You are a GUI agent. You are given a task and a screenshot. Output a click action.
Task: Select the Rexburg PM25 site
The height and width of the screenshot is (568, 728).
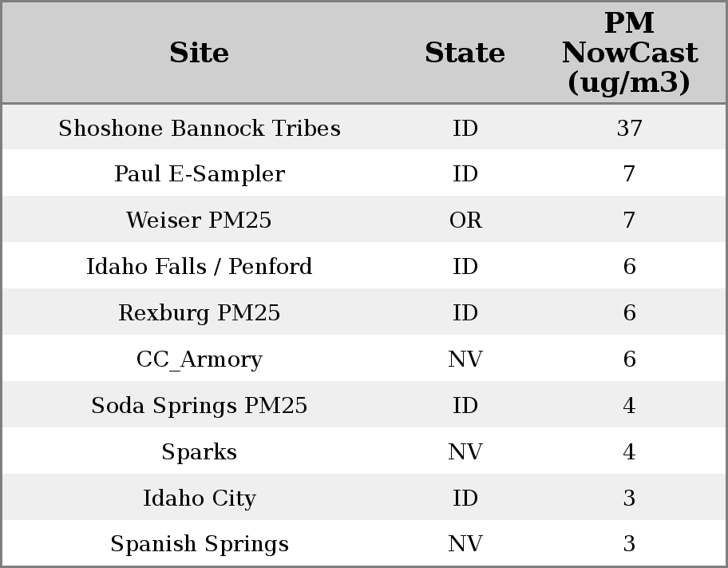pyautogui.click(x=199, y=313)
